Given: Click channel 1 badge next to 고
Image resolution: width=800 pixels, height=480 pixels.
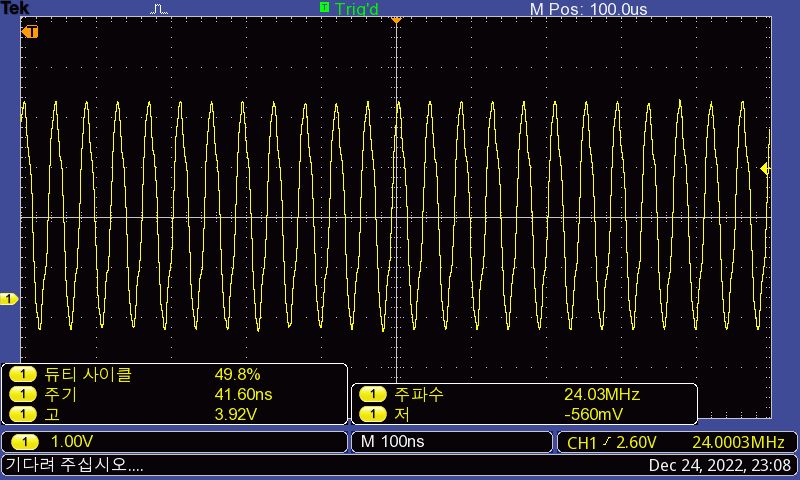Looking at the screenshot, I should click(23, 414).
